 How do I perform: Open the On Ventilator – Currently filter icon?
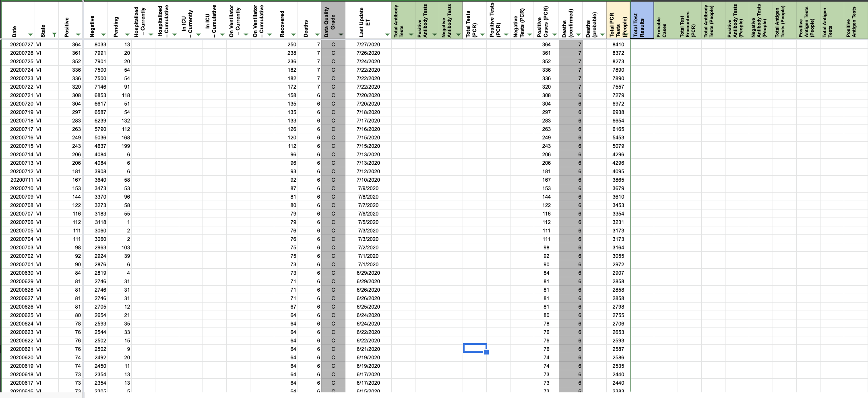[246, 35]
